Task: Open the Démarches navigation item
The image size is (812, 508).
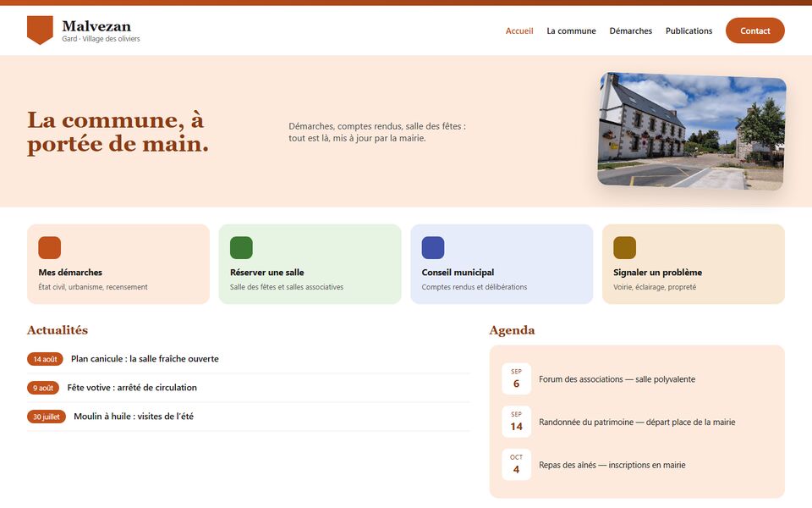Action: [x=631, y=31]
